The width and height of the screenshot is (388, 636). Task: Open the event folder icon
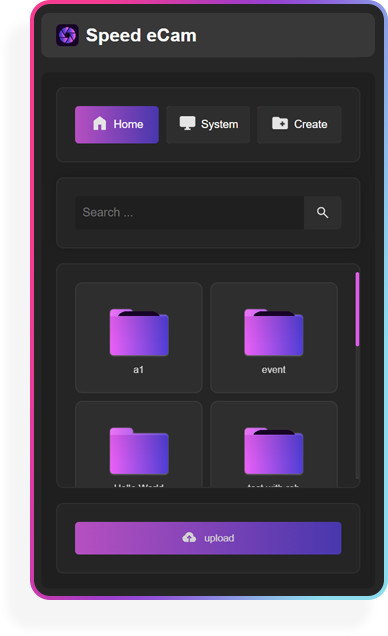[274, 333]
